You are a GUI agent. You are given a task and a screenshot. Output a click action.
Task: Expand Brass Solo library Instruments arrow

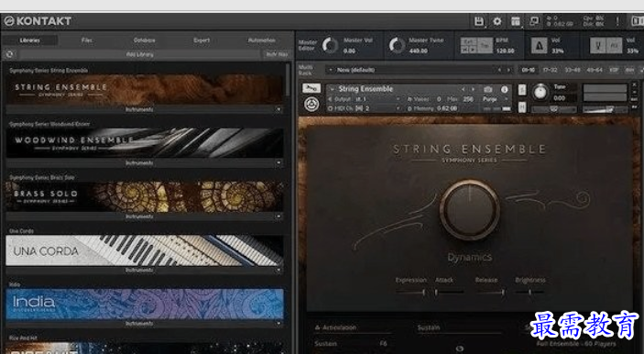tap(278, 216)
